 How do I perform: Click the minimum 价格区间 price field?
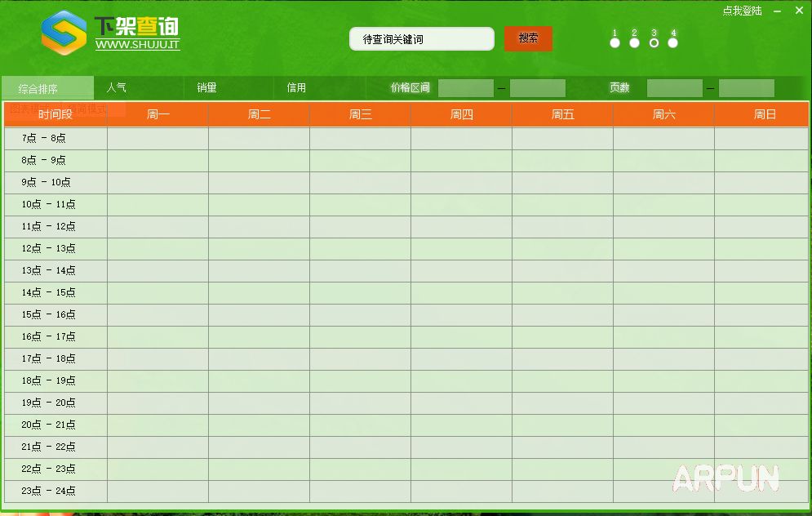466,88
